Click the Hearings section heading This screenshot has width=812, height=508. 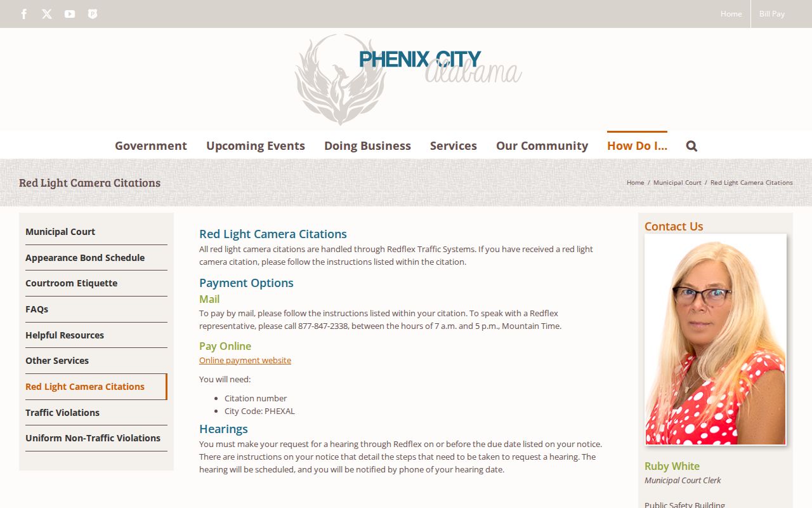pyautogui.click(x=223, y=429)
